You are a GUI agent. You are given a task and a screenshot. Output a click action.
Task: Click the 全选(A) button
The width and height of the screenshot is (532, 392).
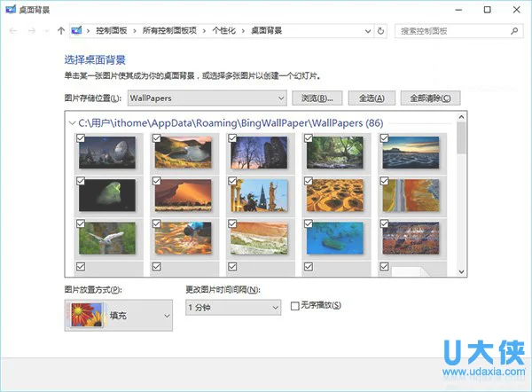click(372, 98)
